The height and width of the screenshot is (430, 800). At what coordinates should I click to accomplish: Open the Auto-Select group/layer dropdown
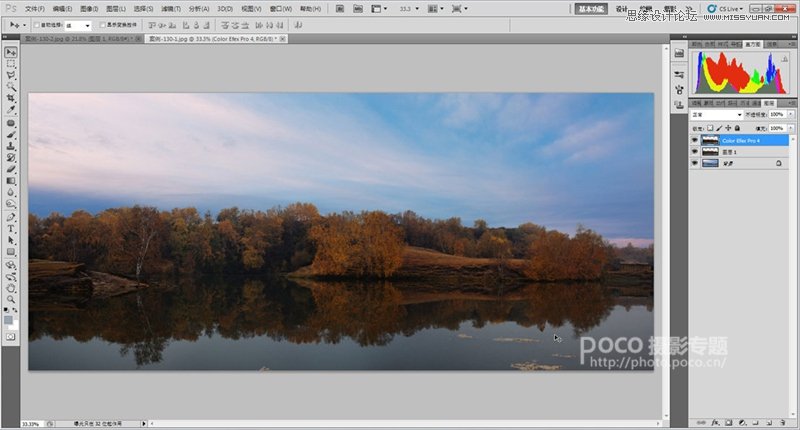pos(78,26)
